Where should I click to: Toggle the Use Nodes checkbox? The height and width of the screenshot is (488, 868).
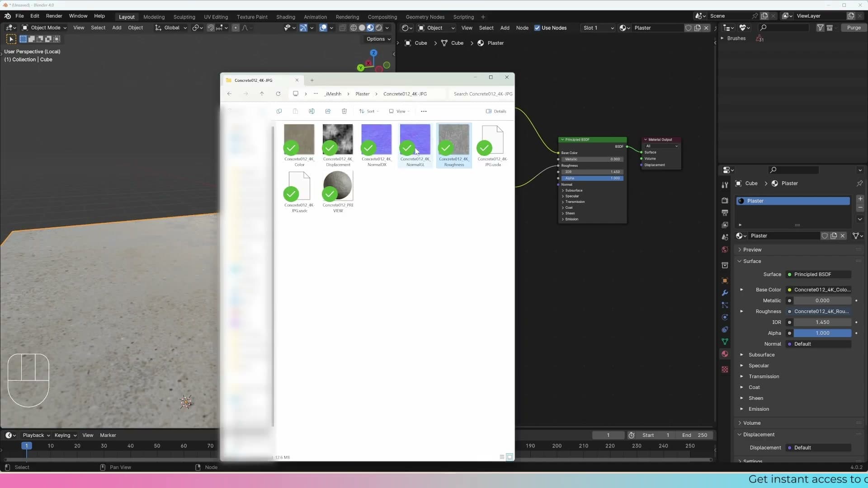coord(537,28)
